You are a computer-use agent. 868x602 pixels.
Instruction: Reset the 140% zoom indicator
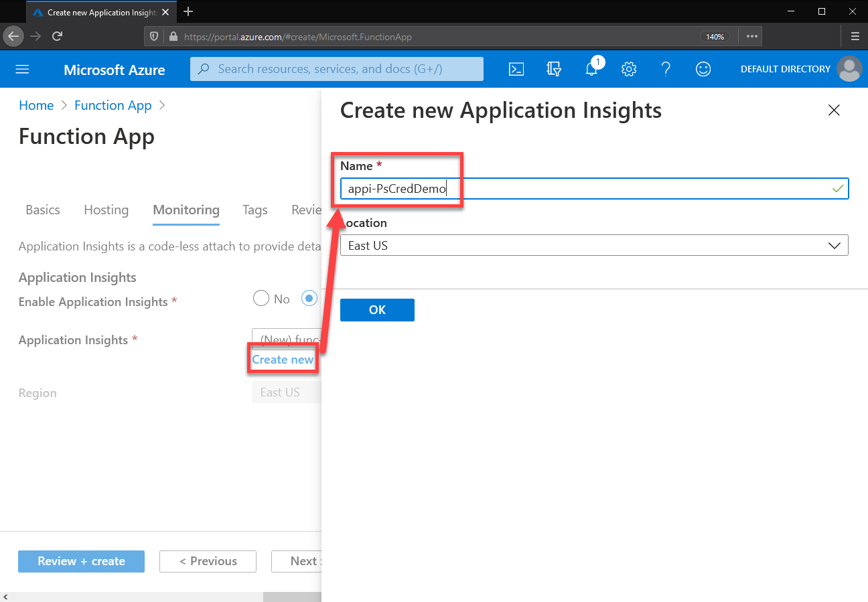(x=715, y=37)
